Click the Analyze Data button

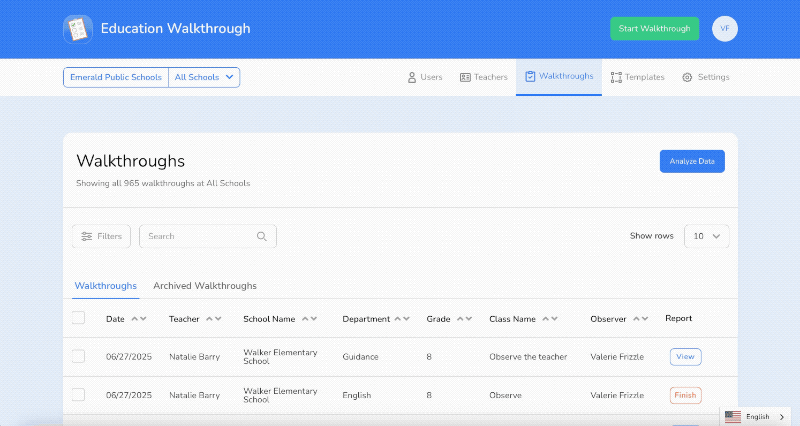(692, 161)
